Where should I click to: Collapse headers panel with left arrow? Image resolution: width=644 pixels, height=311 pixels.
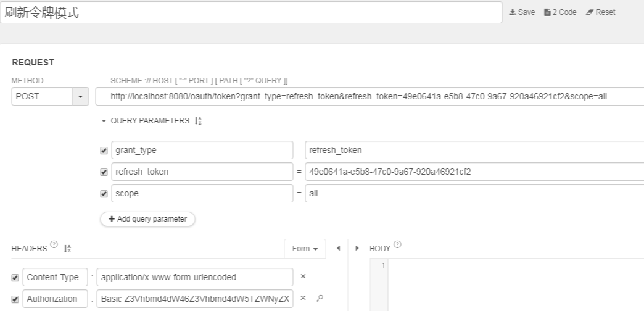[x=339, y=249]
